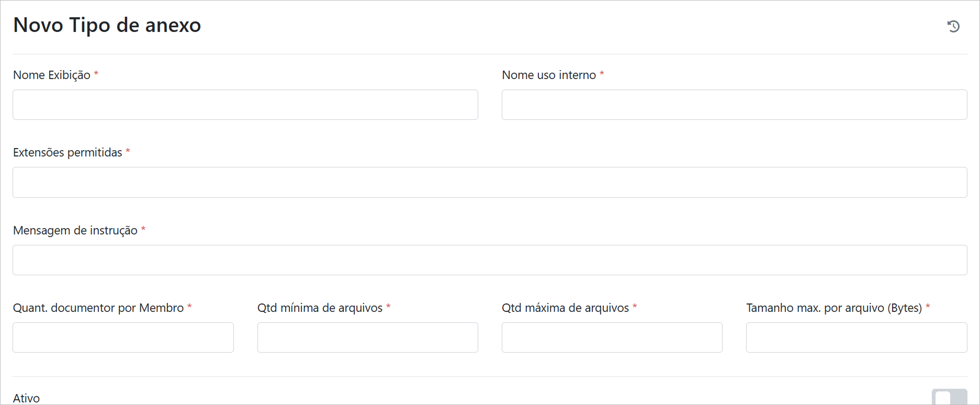Select the Qtd máxima de arquivos input box

[612, 337]
